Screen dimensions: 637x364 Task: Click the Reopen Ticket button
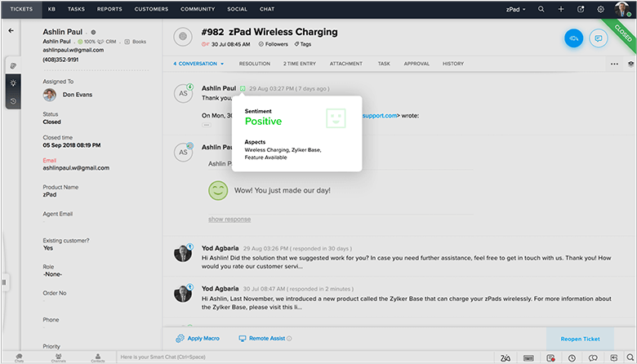[x=580, y=338]
